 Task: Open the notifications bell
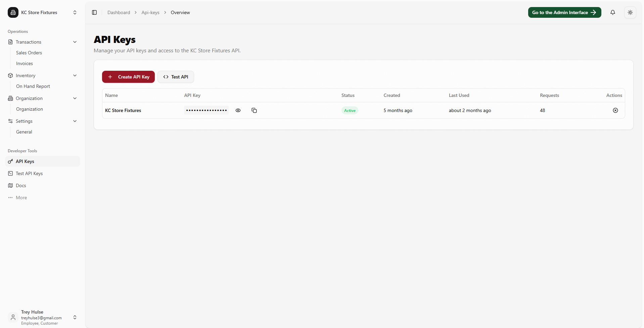pos(612,12)
